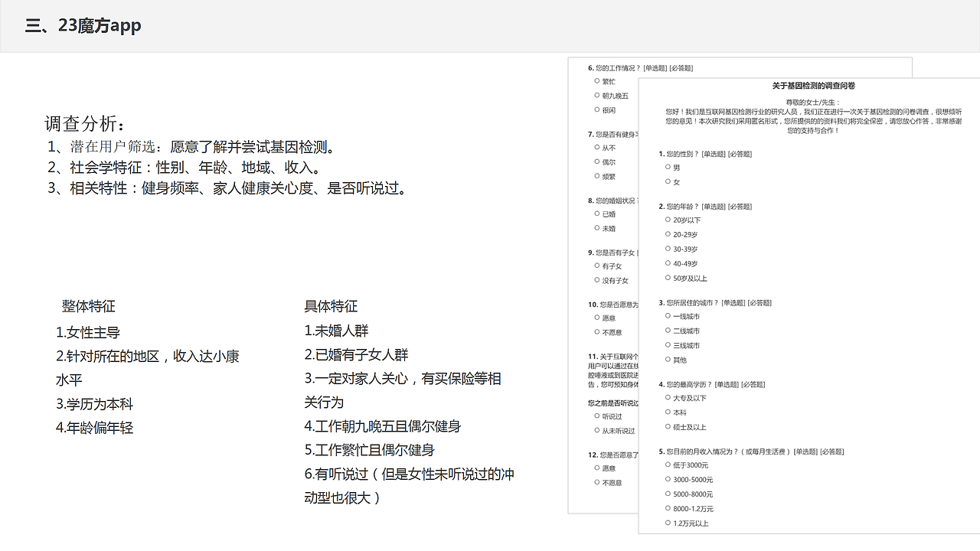Click the text 4.年龄偏年轻
The image size is (980, 551).
tap(95, 428)
